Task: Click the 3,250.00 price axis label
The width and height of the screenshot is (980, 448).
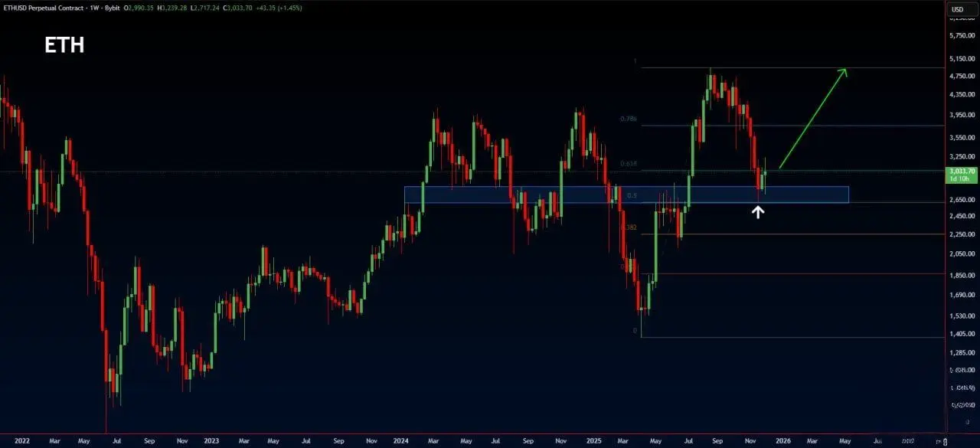Action: (x=962, y=157)
